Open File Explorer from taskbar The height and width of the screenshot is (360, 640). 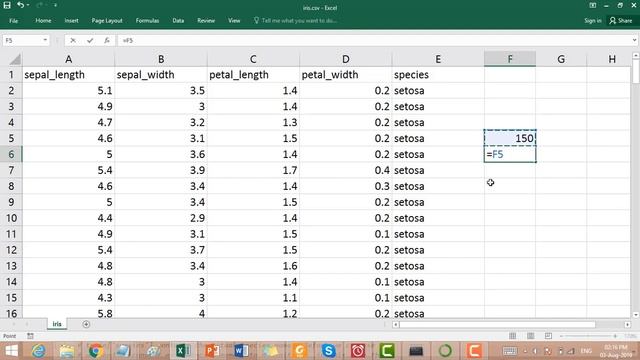[67, 351]
